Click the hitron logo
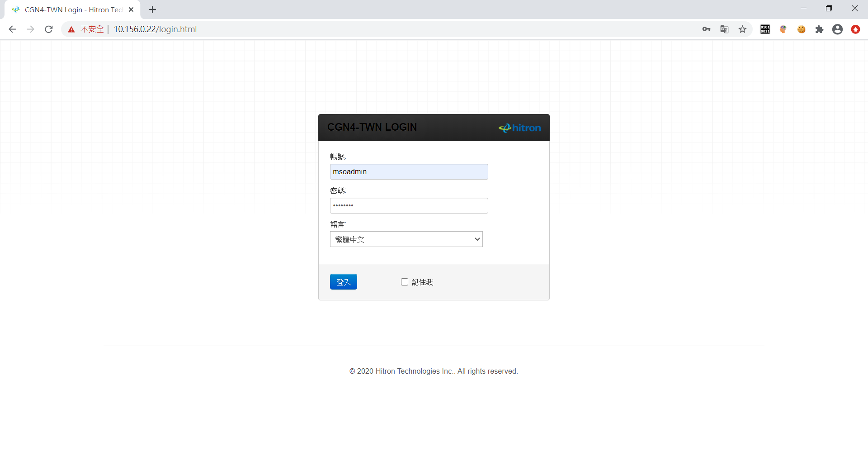The image size is (868, 466). tap(519, 128)
